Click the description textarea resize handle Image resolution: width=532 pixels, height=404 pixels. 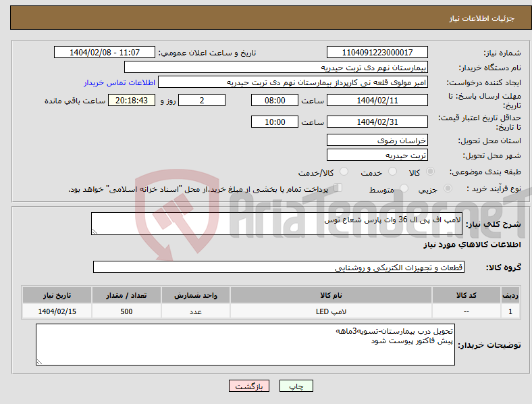[x=95, y=232]
